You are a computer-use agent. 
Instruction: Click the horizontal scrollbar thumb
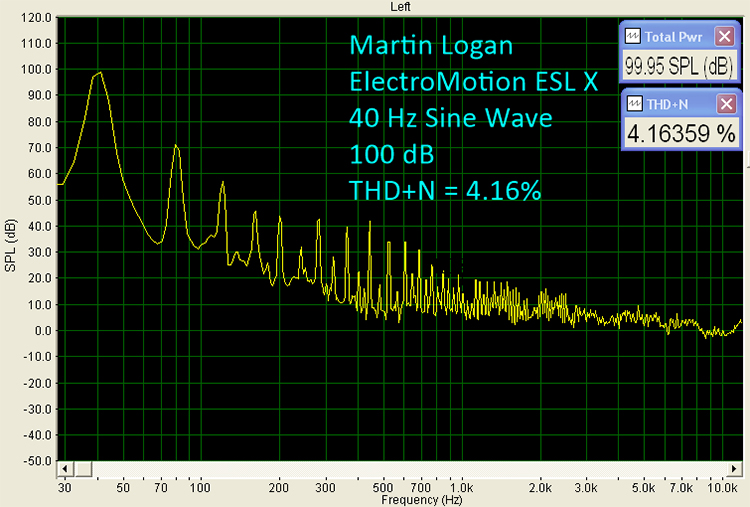84,469
